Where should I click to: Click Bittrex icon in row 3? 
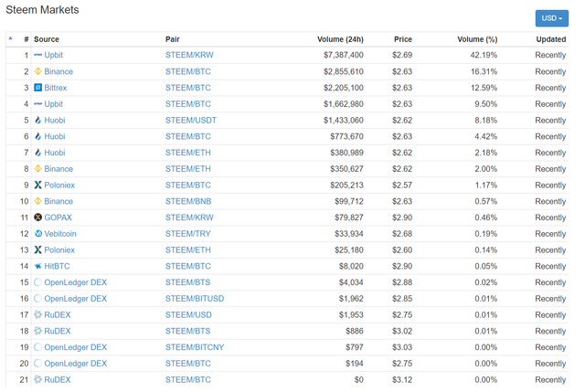[x=37, y=88]
